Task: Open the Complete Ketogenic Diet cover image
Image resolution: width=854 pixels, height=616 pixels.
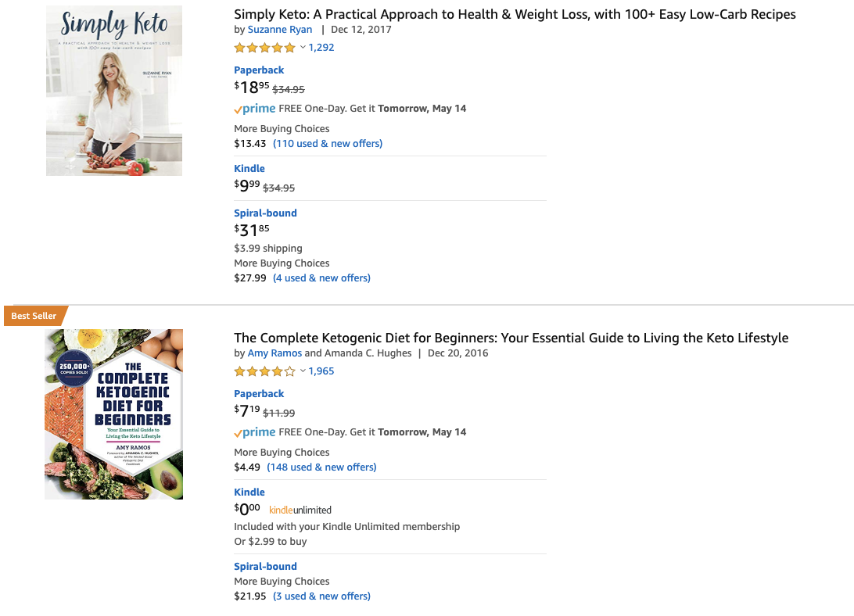Action: tap(114, 414)
